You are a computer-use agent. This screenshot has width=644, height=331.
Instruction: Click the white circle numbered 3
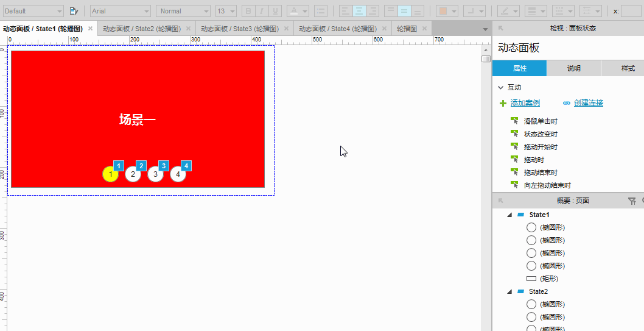(155, 174)
